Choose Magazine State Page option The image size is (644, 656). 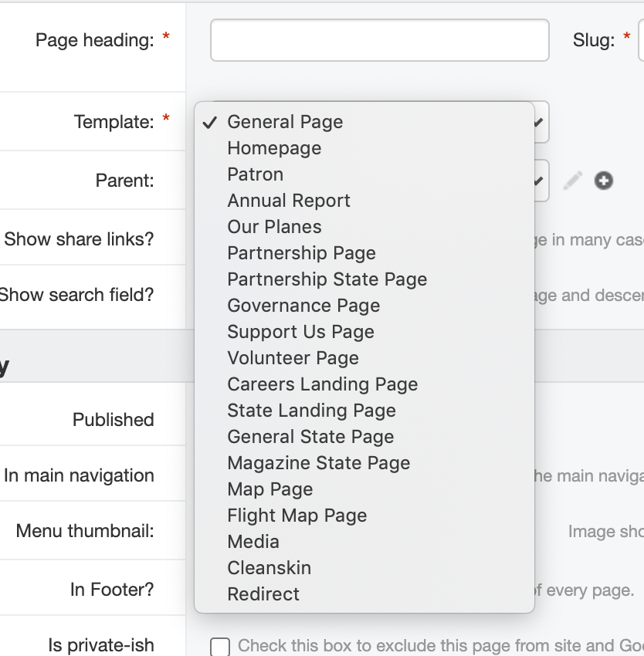pos(318,463)
